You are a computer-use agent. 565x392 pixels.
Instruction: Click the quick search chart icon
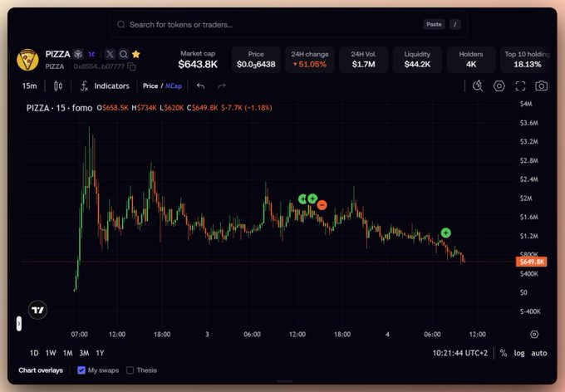(478, 86)
